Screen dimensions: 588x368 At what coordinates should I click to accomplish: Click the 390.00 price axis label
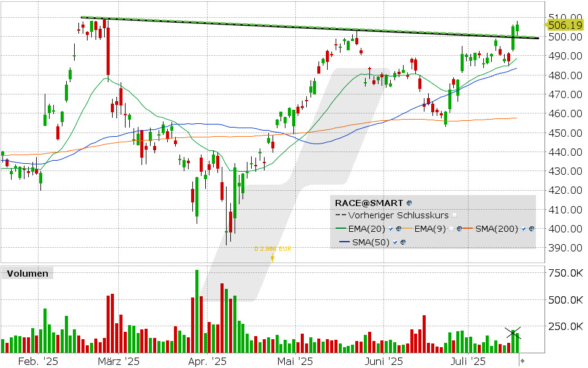(x=565, y=248)
